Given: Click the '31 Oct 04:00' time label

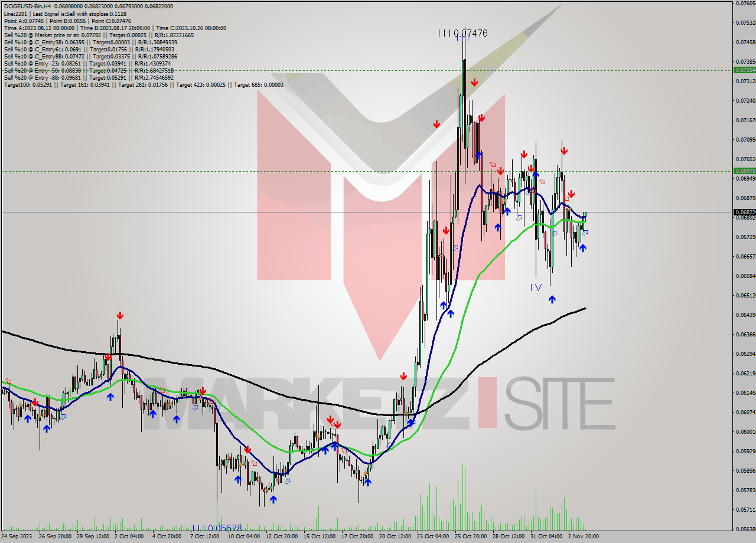Looking at the screenshot, I should [x=546, y=537].
